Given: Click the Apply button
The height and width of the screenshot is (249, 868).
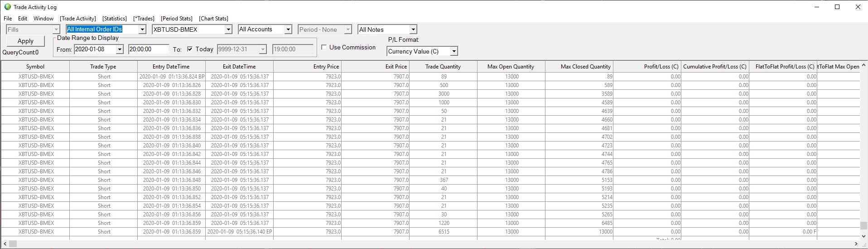Looking at the screenshot, I should [26, 41].
